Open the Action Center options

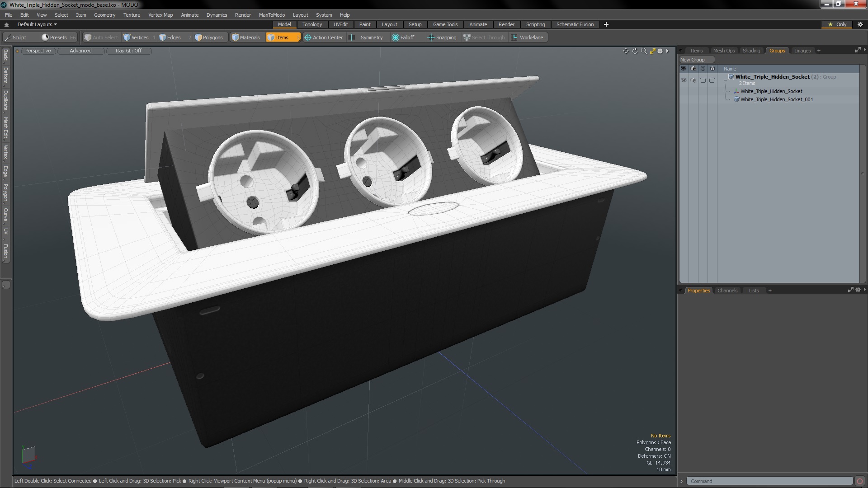point(324,38)
